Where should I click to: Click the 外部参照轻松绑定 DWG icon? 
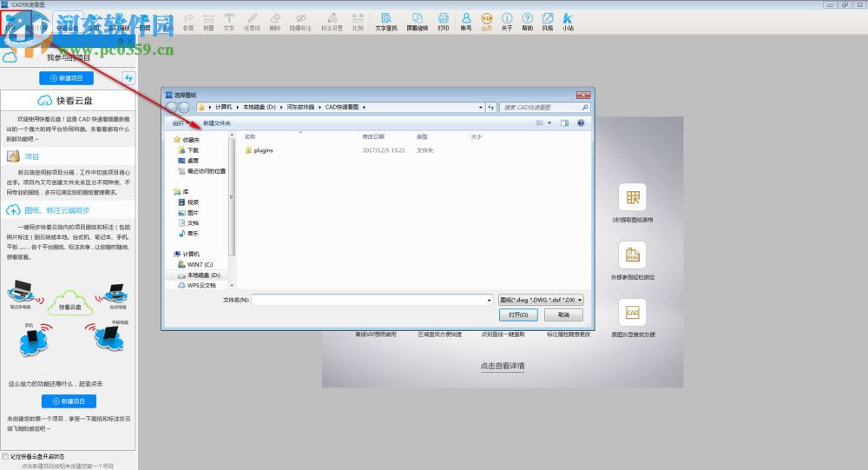pos(632,255)
